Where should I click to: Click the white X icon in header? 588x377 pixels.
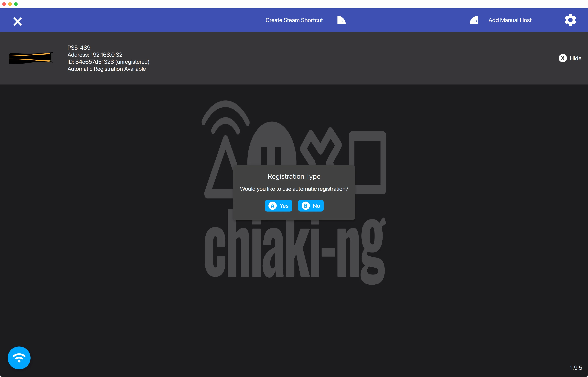[18, 22]
